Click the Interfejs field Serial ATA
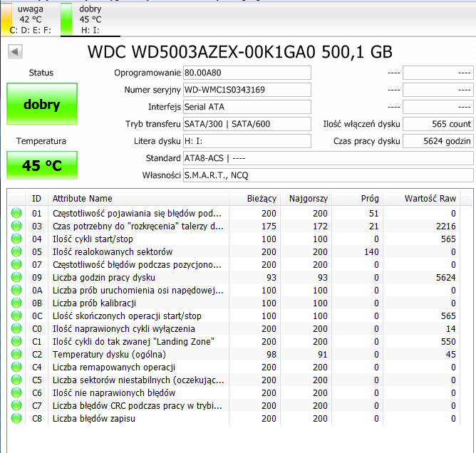476x453 pixels. [247, 107]
